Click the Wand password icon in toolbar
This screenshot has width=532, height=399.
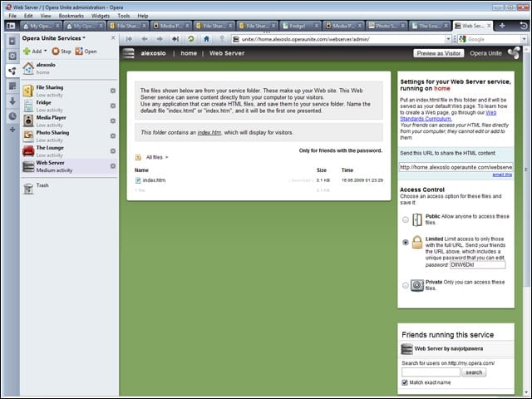(x=222, y=39)
